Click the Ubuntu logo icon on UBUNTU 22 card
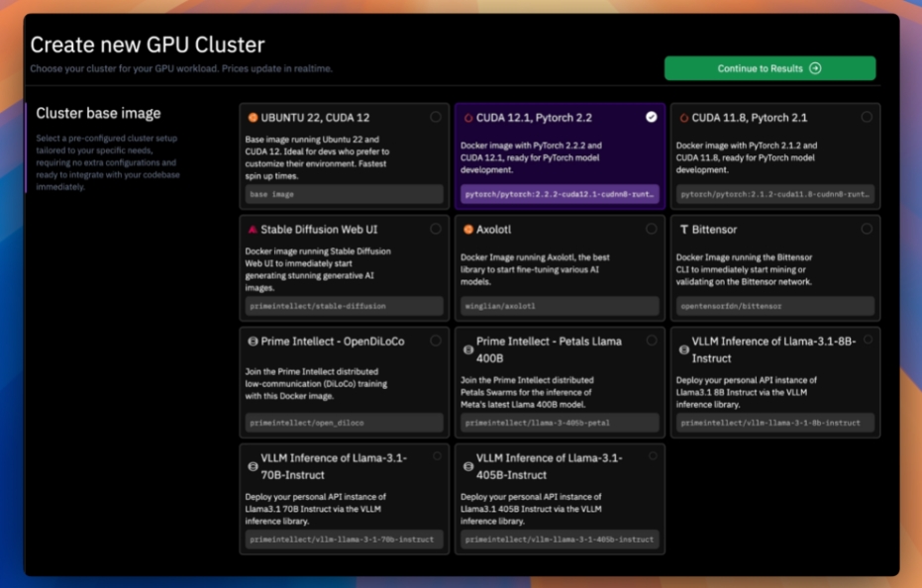 [x=253, y=118]
